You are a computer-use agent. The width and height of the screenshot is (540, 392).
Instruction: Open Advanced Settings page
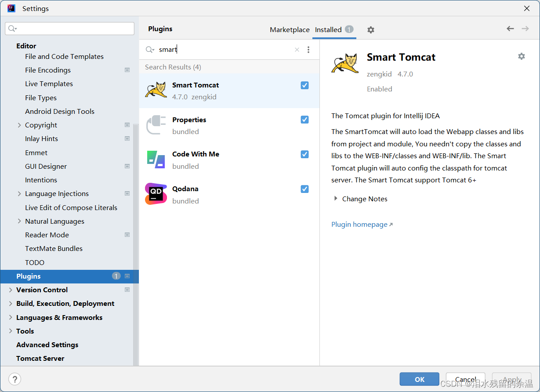point(47,345)
